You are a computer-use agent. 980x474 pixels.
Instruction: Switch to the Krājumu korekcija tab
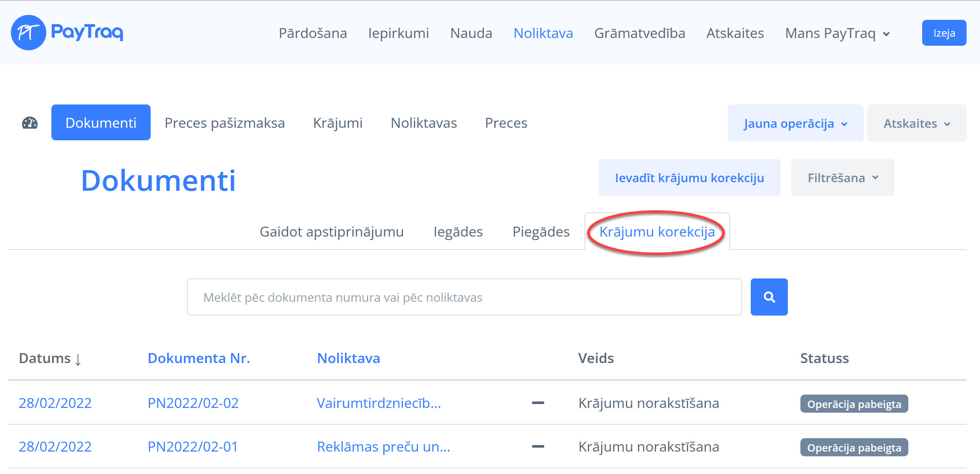tap(657, 232)
